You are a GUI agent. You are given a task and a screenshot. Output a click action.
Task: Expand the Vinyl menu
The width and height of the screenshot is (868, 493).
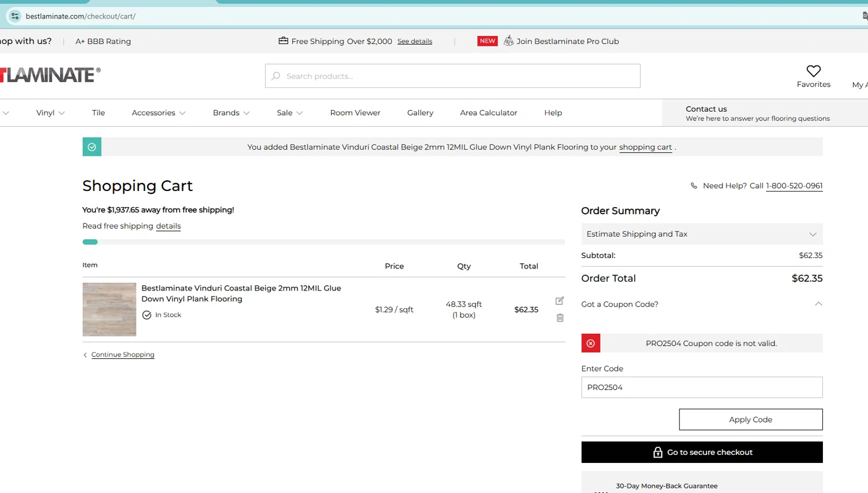[50, 113]
